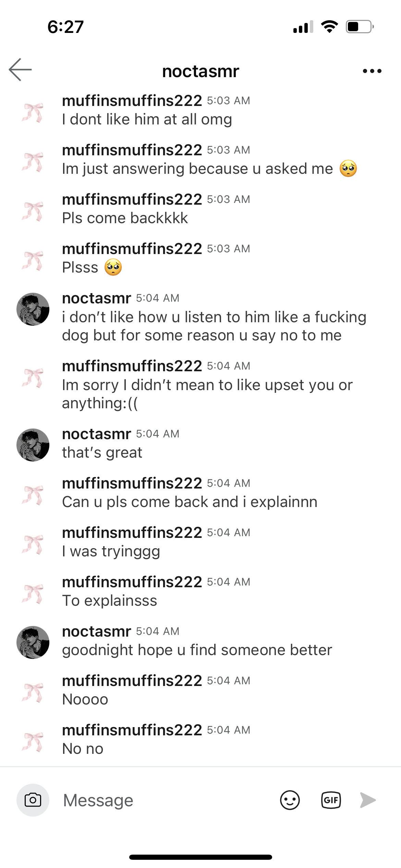Viewport: 401px width, 868px height.
Task: Tap noctasmr avatar beside "that's great"
Action: coord(33,445)
